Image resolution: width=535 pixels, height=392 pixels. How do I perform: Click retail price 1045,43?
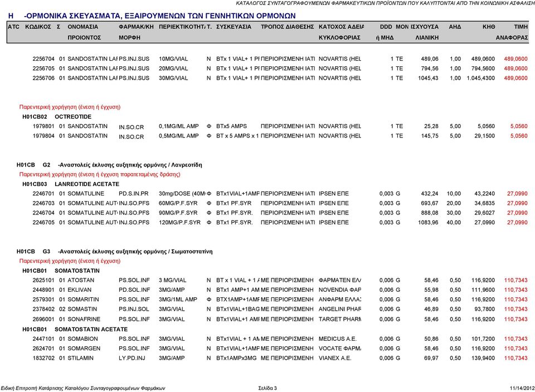pyautogui.click(x=428, y=78)
